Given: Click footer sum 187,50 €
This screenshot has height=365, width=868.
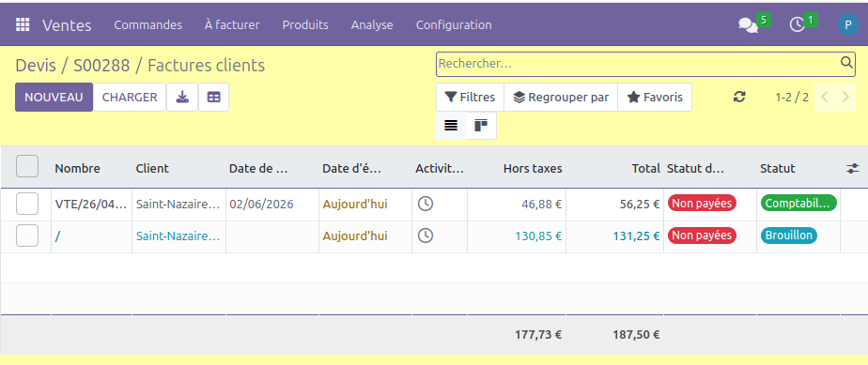Looking at the screenshot, I should (x=636, y=335).
